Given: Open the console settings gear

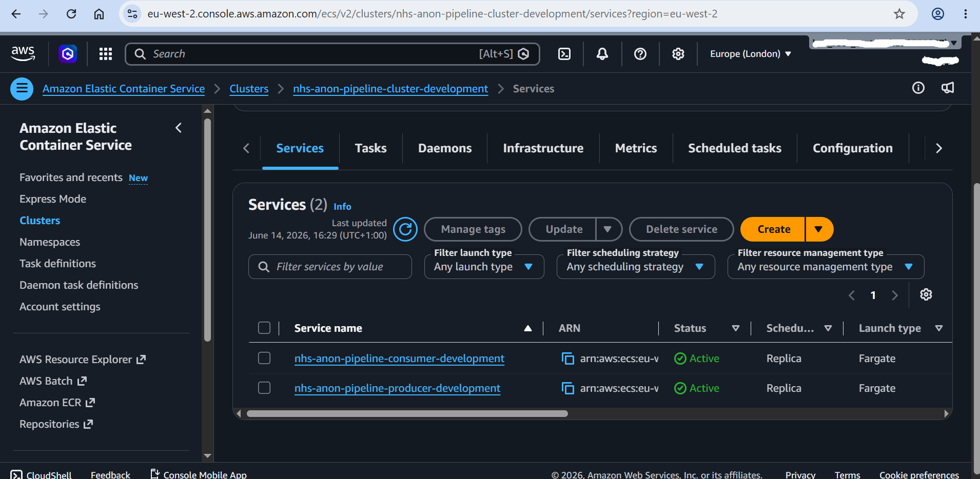Looking at the screenshot, I should point(678,54).
